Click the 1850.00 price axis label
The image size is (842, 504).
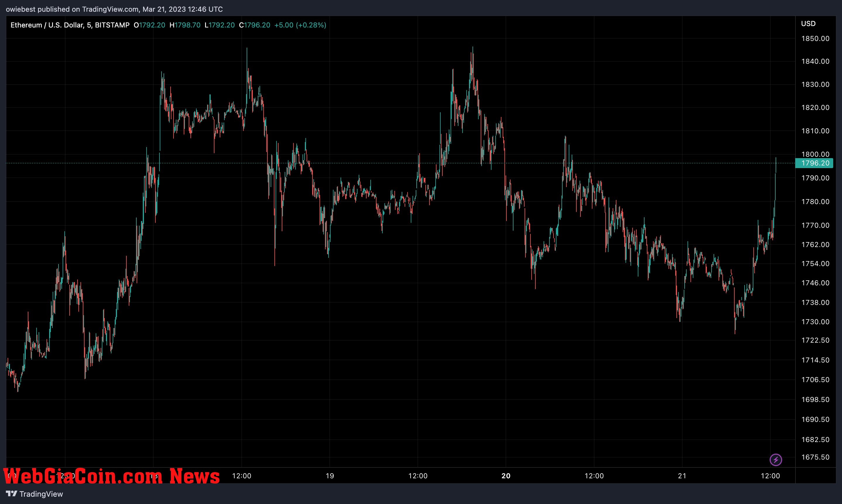(x=815, y=38)
